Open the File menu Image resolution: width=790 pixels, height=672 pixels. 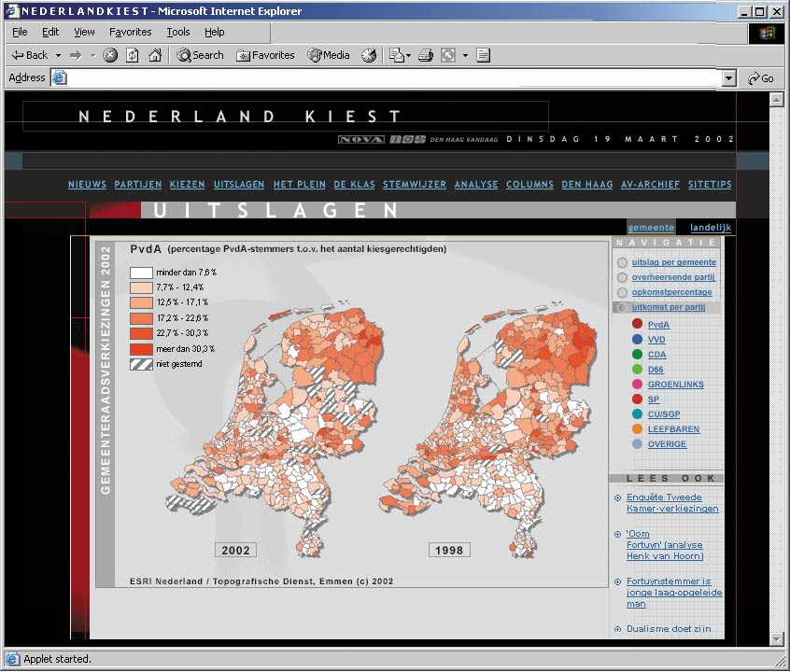coord(20,32)
